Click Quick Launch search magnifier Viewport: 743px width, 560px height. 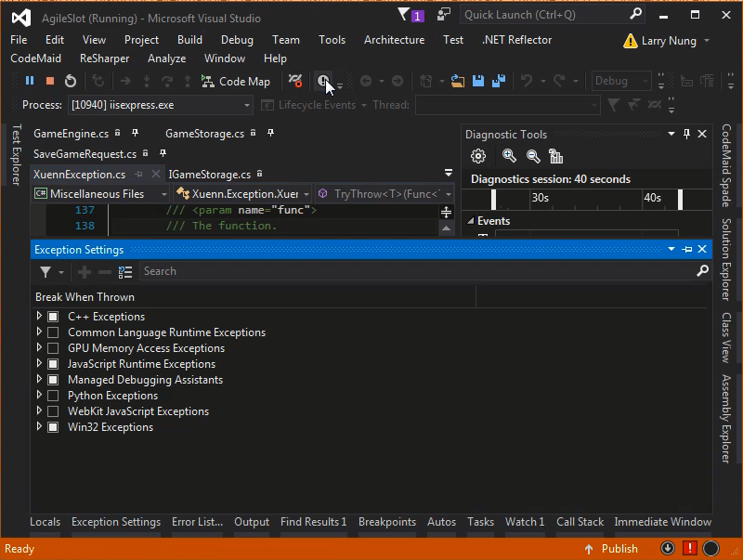point(635,14)
